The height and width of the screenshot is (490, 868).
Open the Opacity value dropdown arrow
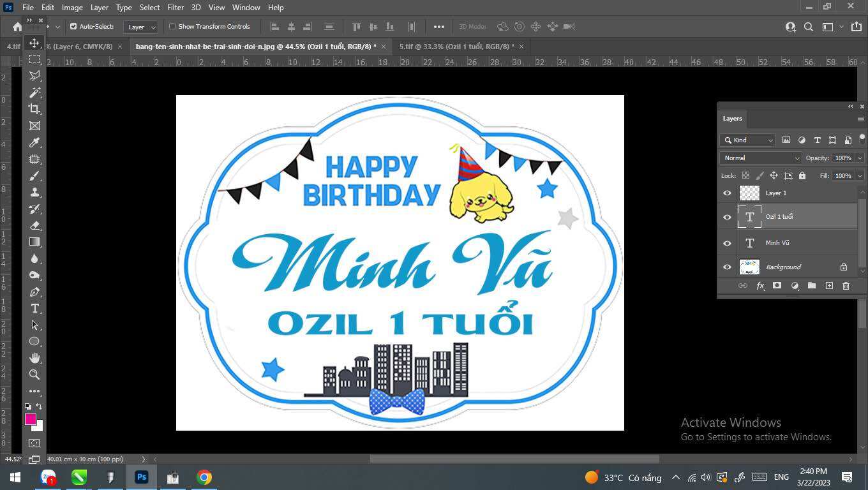pyautogui.click(x=860, y=158)
